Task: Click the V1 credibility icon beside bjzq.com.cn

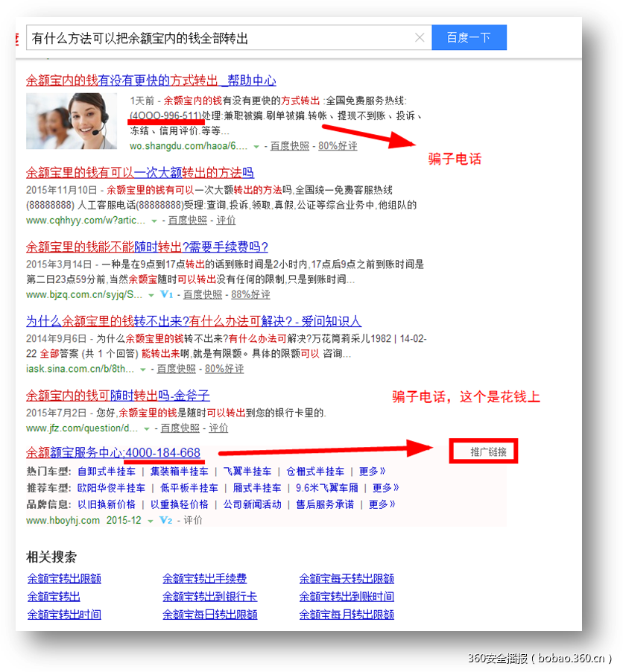Action: tap(166, 294)
